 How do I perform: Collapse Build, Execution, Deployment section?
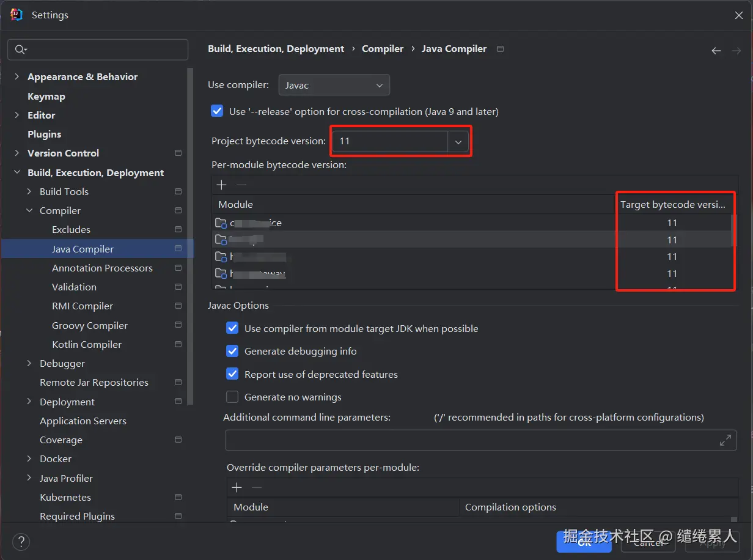click(x=17, y=172)
